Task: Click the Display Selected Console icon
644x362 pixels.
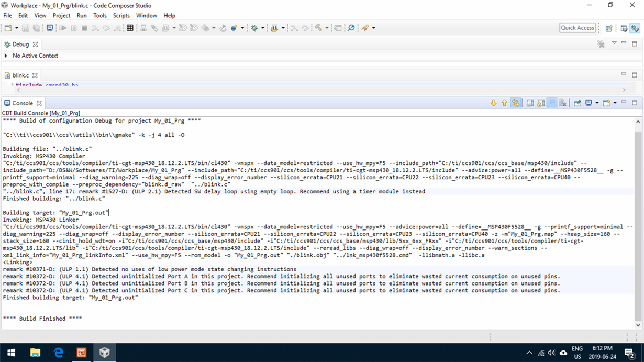Action: 589,103
